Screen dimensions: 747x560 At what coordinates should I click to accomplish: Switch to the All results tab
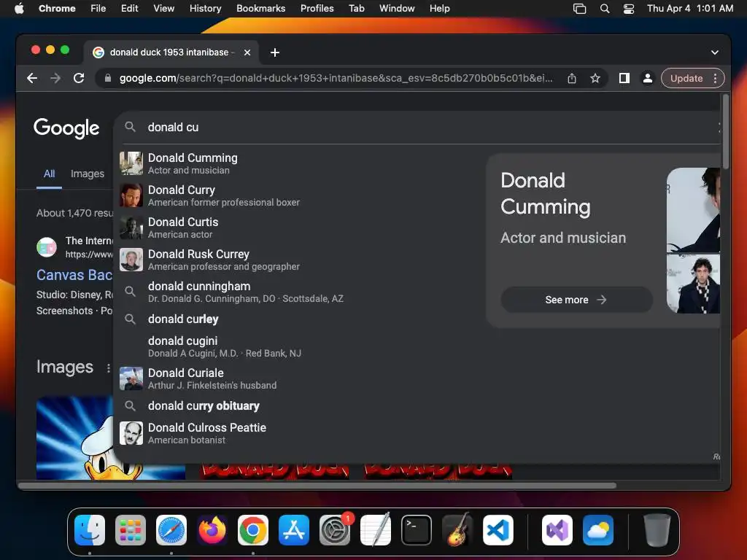pyautogui.click(x=49, y=174)
